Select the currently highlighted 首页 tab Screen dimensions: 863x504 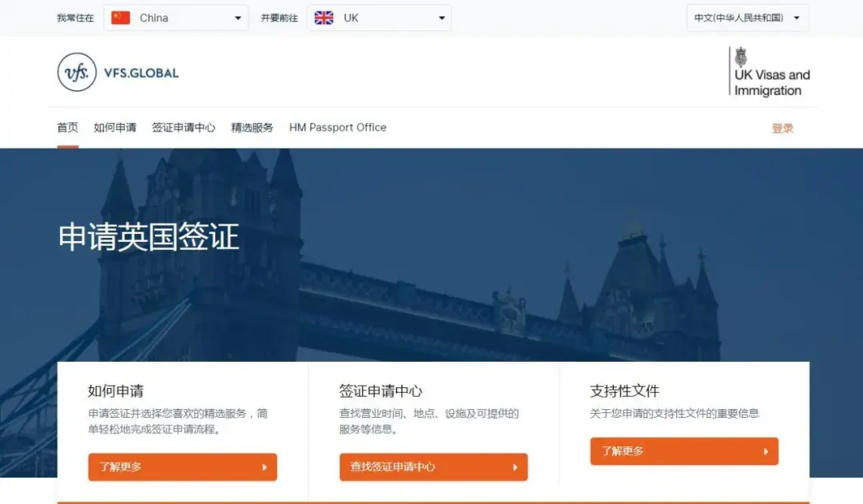(x=67, y=127)
